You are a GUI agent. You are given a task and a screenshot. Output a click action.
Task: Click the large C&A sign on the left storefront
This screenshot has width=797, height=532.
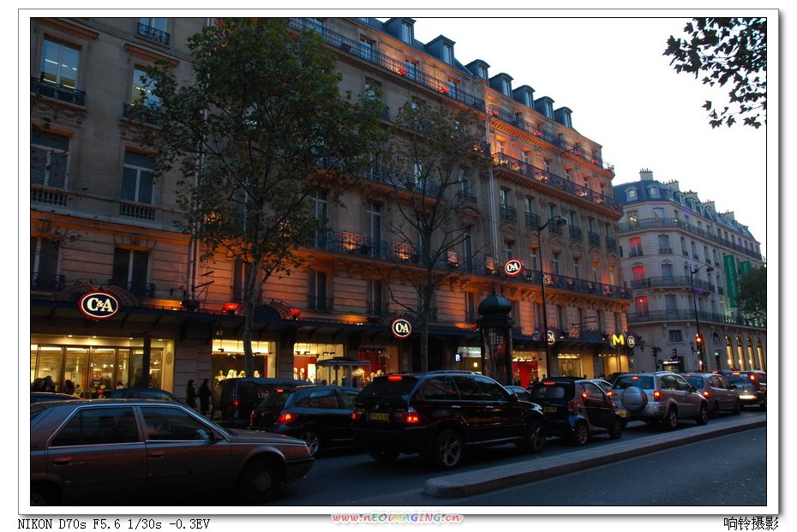point(99,305)
